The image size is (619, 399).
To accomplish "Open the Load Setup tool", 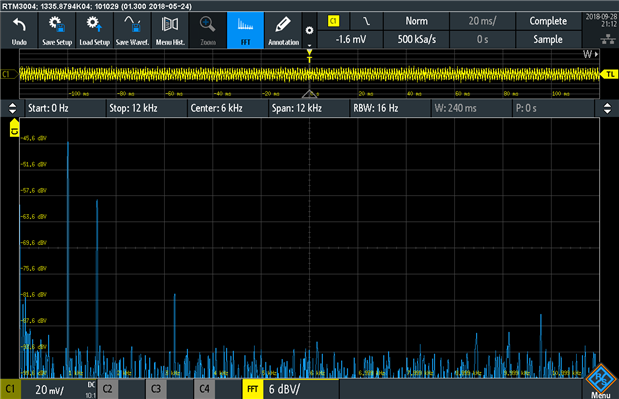I will pos(94,30).
